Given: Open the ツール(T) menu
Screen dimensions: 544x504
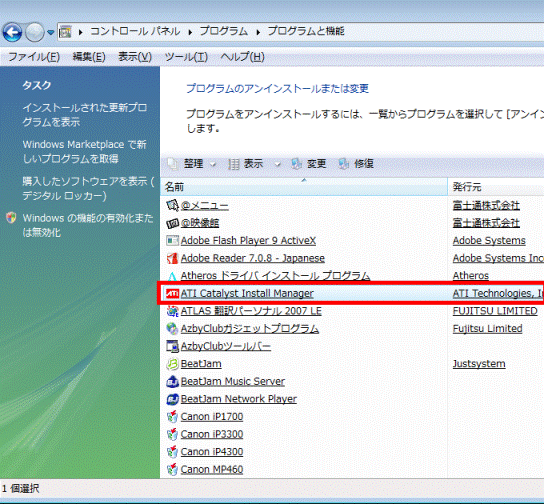Looking at the screenshot, I should coord(186,57).
